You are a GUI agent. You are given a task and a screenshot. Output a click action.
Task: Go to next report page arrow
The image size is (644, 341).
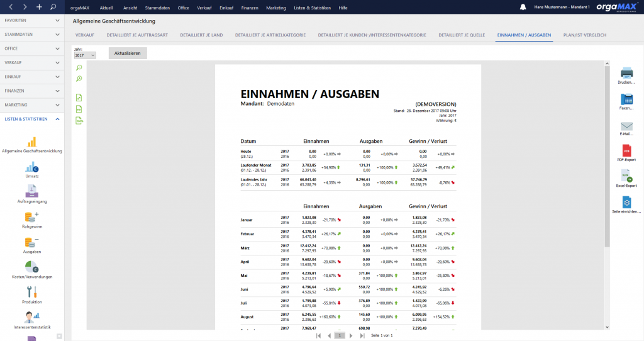[351, 336]
